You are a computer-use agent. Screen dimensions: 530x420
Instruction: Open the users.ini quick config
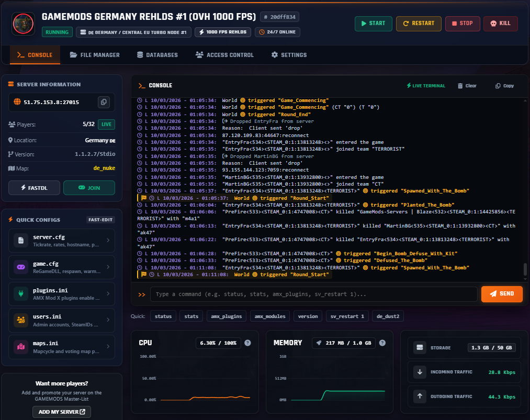pyautogui.click(x=62, y=320)
